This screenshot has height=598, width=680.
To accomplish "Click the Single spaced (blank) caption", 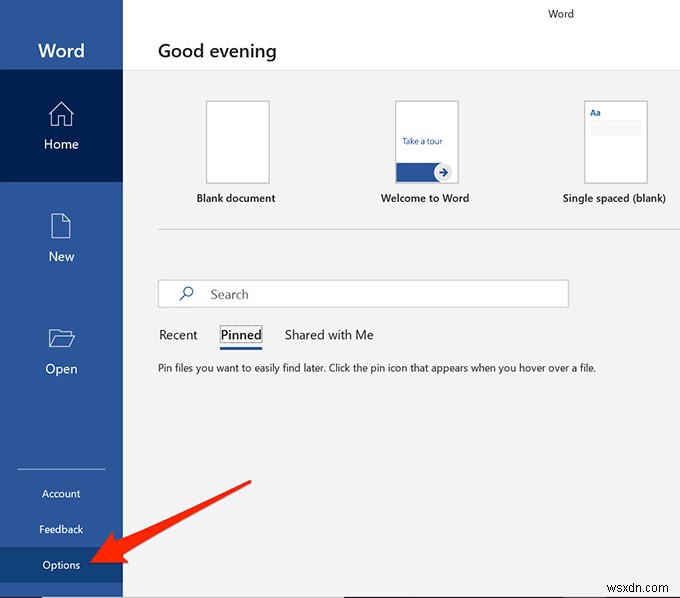I will [x=614, y=198].
